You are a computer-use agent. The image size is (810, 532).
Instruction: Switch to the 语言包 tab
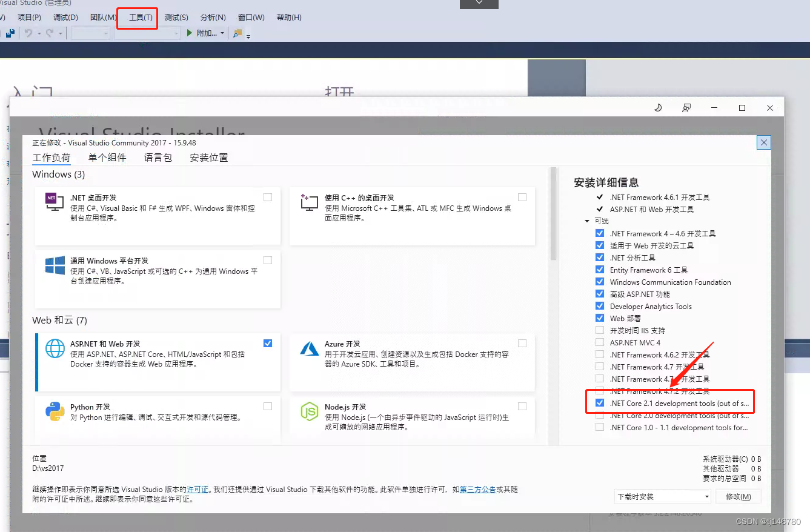[158, 158]
